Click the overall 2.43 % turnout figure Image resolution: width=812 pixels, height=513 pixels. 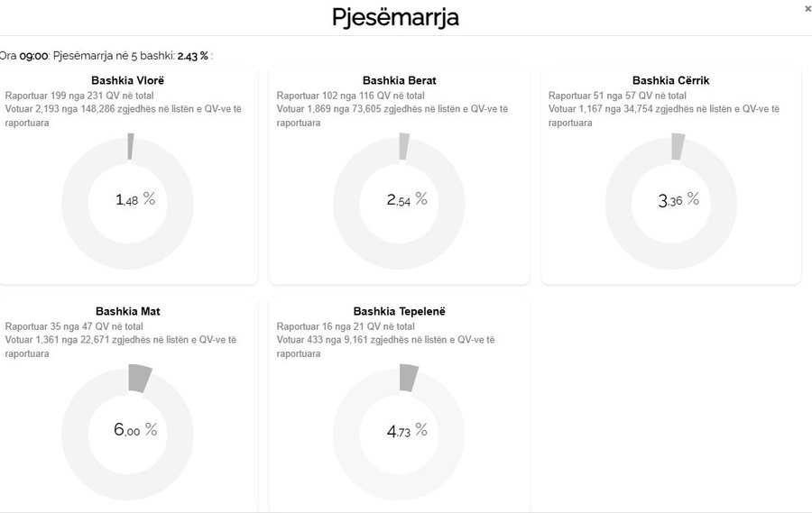point(192,56)
